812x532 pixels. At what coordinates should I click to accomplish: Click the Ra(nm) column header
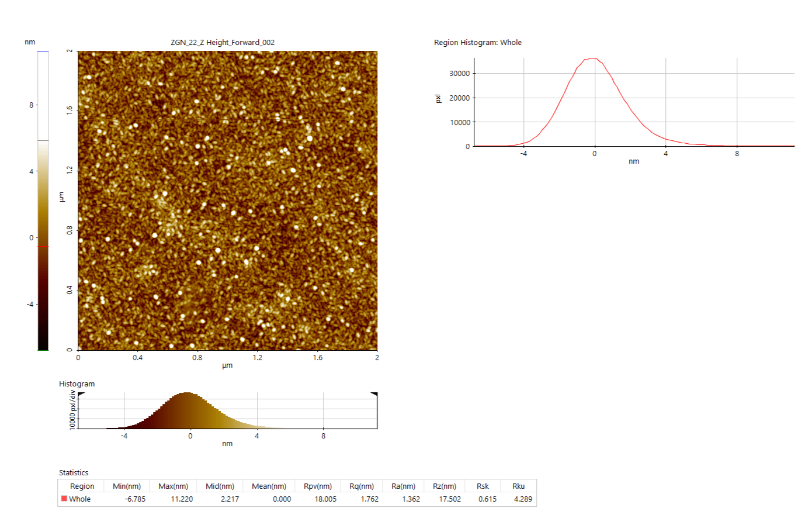403,486
